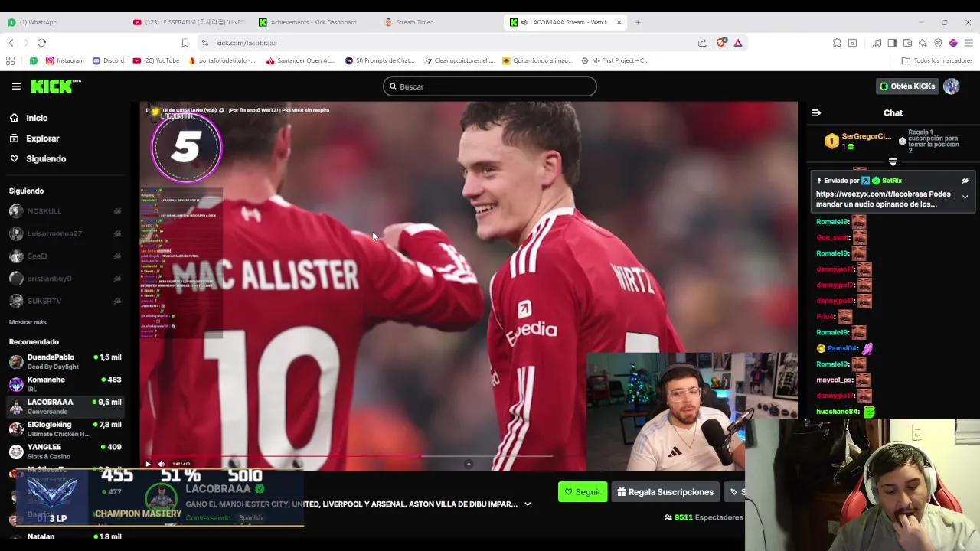Select SeeEl in followed channels
This screenshot has height=551, width=980.
(65, 256)
